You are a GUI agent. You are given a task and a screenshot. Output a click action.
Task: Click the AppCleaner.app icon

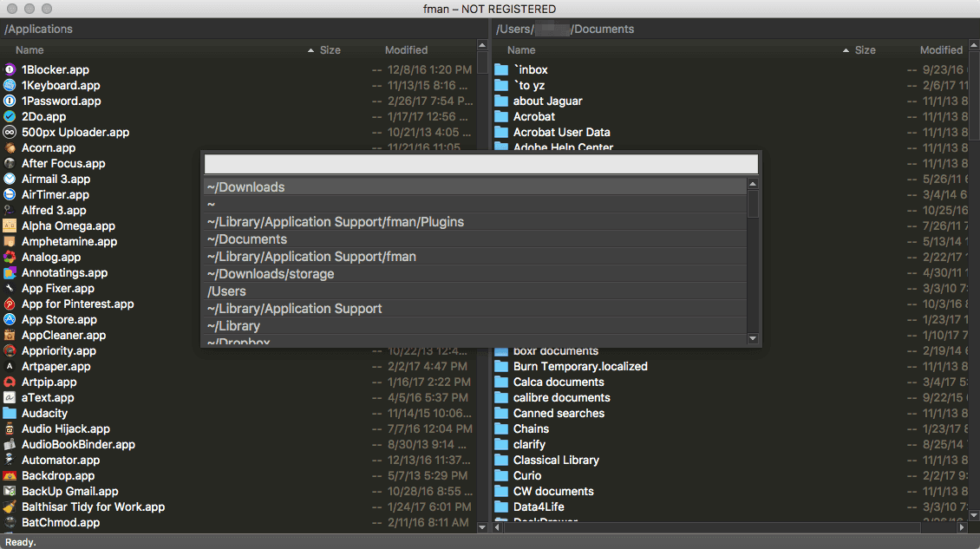(x=10, y=335)
